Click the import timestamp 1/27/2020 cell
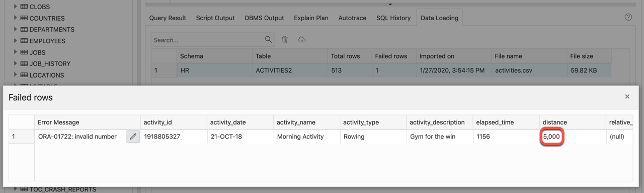 point(454,71)
